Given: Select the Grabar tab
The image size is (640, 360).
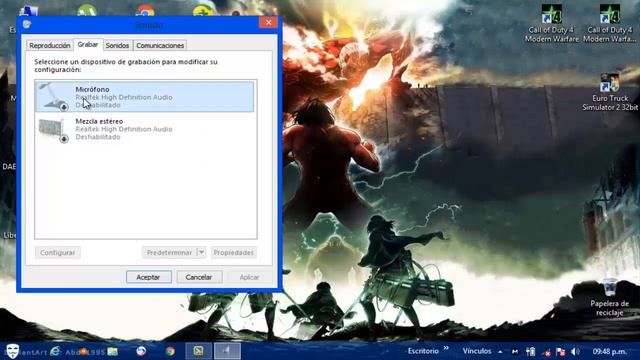Looking at the screenshot, I should point(88,44).
